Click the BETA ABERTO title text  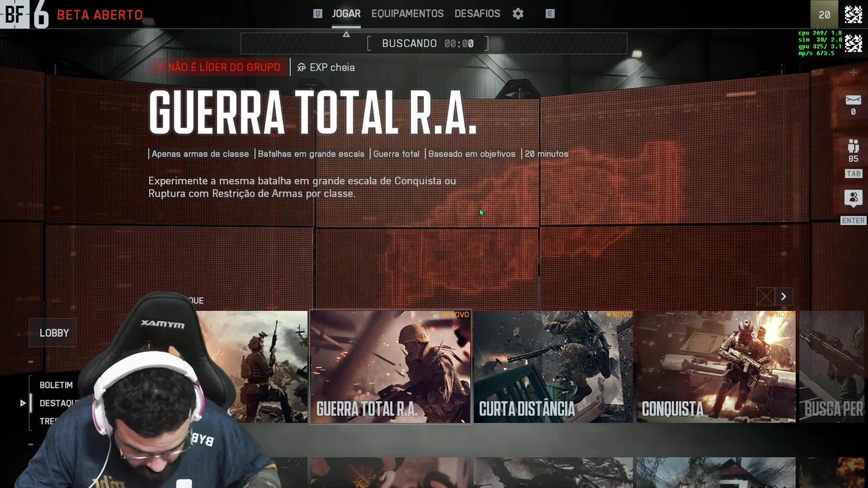(x=100, y=15)
